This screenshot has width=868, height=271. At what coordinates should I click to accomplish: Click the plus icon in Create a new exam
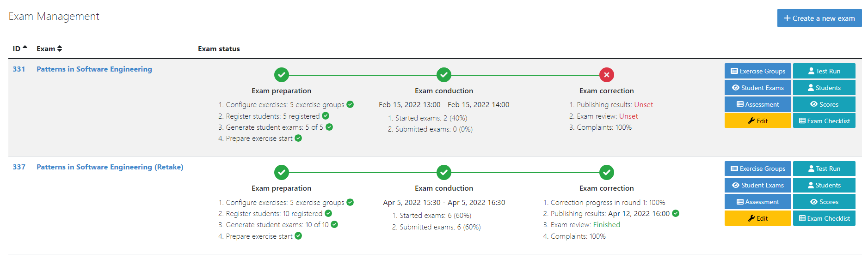[x=787, y=18]
